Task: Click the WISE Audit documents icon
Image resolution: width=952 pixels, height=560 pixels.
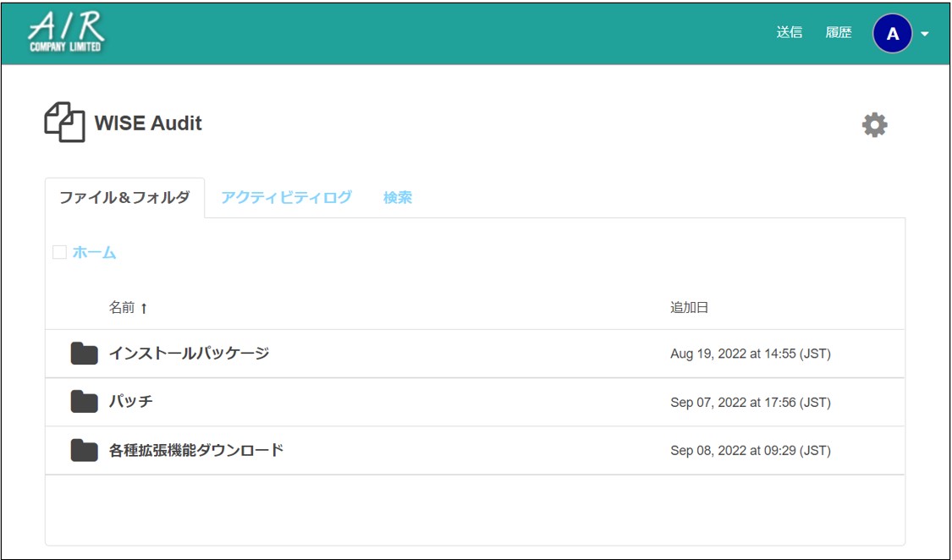Action: (x=64, y=122)
